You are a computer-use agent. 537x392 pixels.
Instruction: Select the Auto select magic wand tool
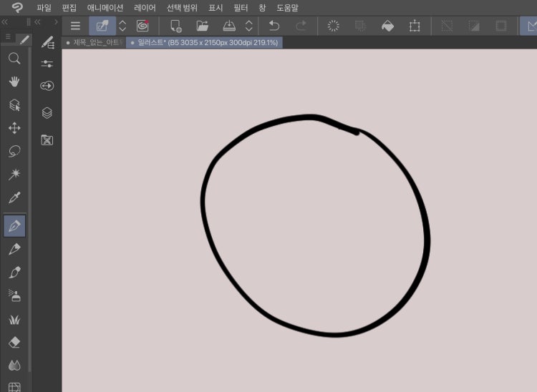(14, 174)
